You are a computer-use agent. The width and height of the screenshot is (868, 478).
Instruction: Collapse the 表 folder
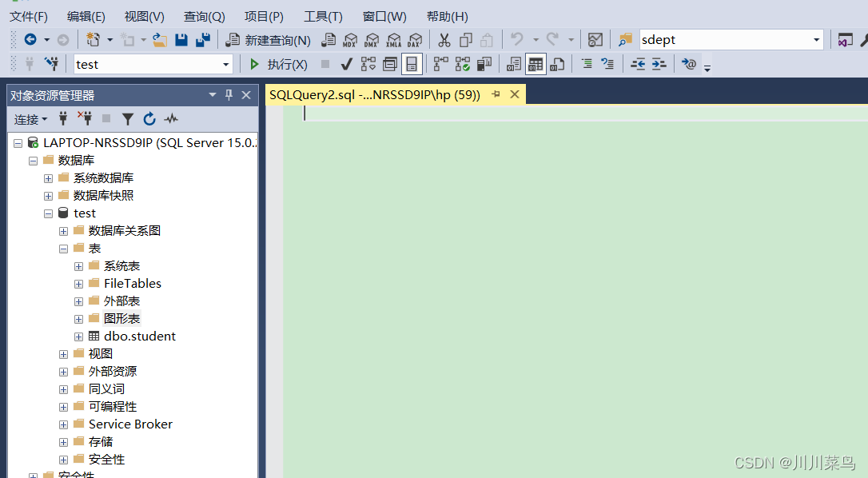[x=64, y=249]
